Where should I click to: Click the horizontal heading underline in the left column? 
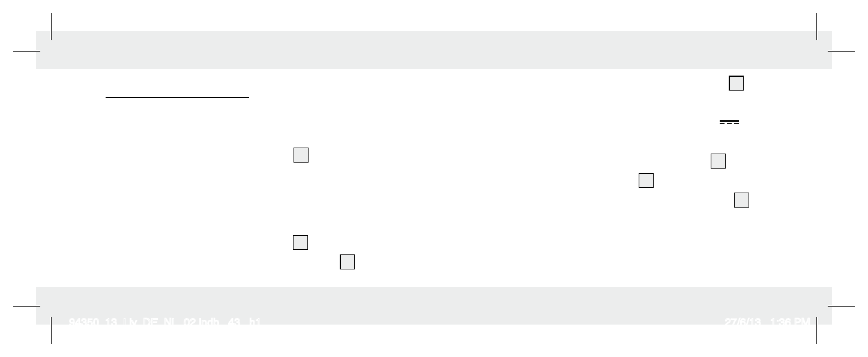(177, 96)
